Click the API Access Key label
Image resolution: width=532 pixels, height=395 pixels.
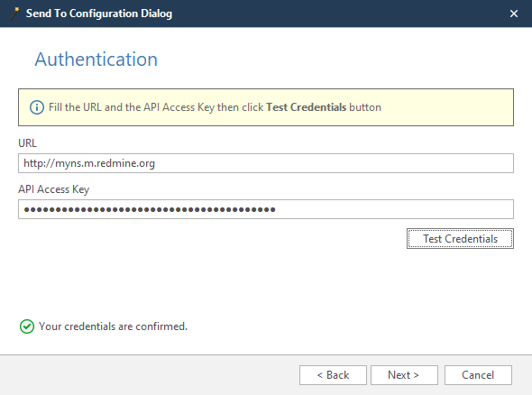[x=53, y=189]
